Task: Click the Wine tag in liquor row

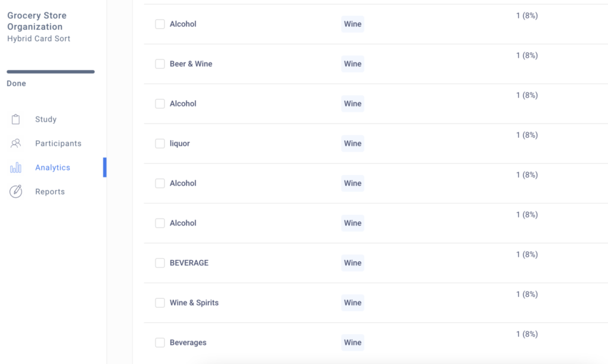Action: (x=353, y=144)
